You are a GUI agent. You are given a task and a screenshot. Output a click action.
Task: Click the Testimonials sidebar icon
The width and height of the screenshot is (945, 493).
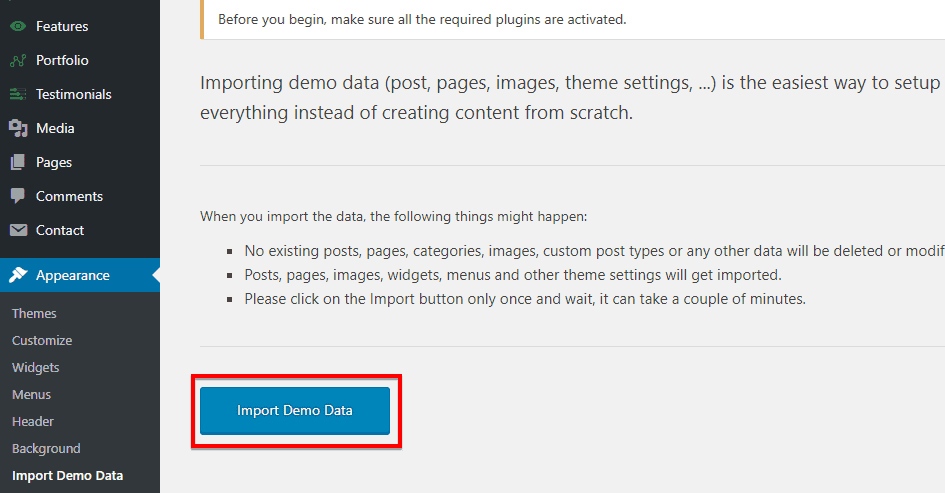coord(18,94)
